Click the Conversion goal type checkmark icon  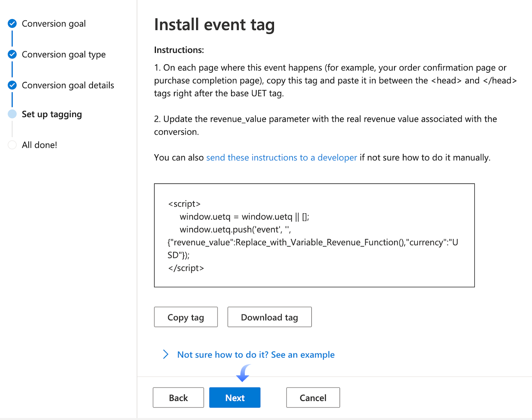pos(12,54)
